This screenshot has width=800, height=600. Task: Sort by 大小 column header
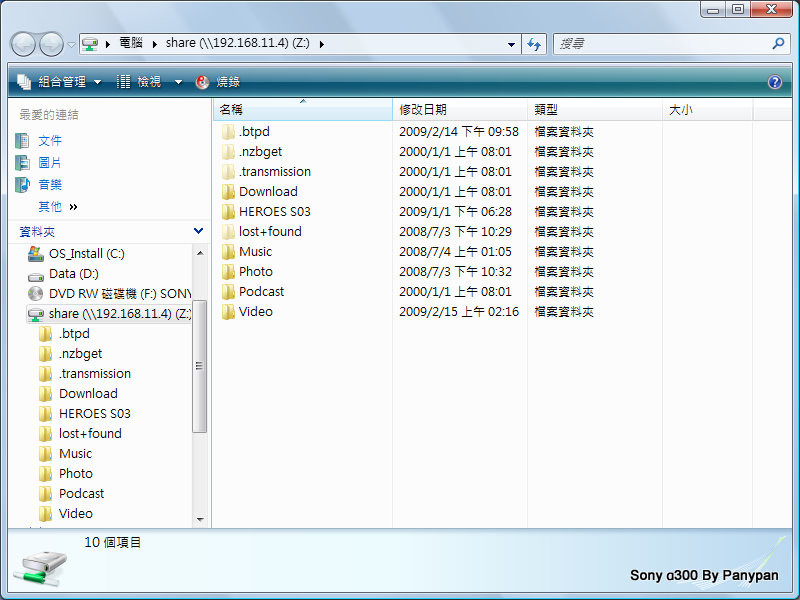pos(707,109)
